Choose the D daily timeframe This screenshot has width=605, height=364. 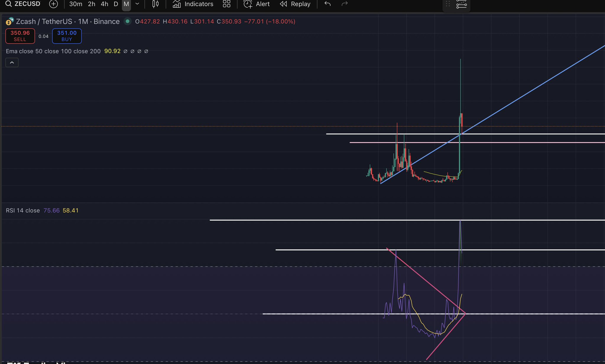(116, 4)
